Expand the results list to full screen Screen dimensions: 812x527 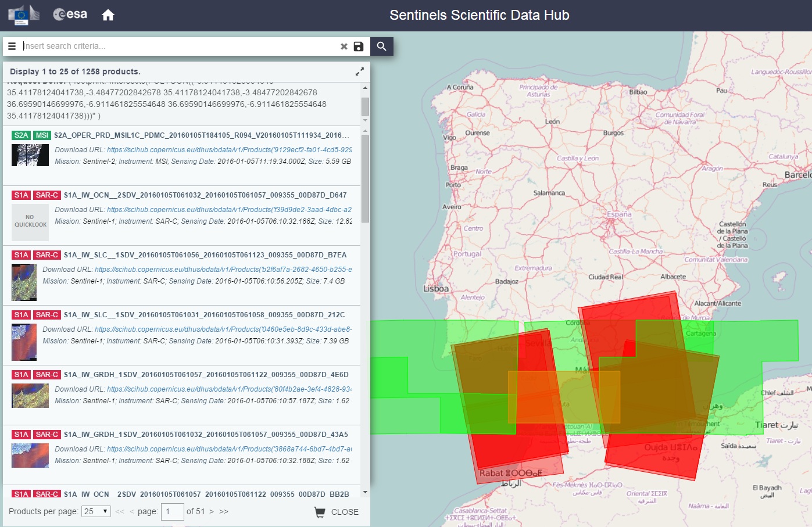tap(360, 71)
